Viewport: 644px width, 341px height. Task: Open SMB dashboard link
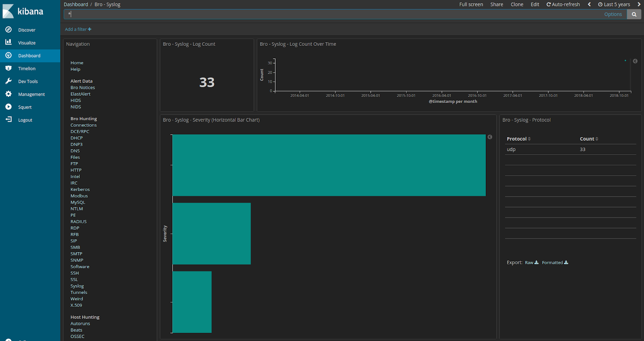click(75, 247)
